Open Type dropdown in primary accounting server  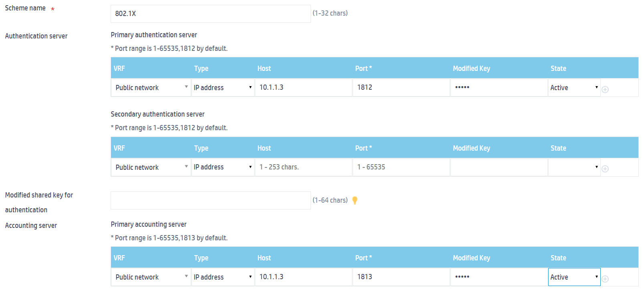(x=223, y=277)
